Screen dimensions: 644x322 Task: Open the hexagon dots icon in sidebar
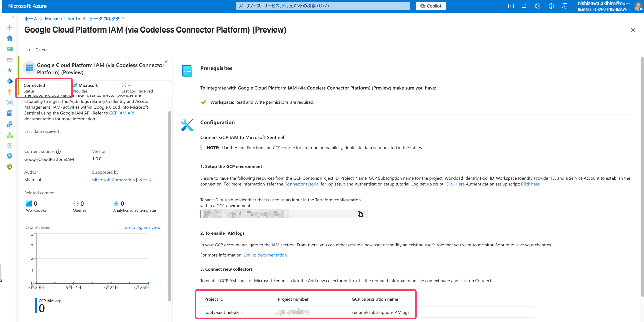[x=10, y=145]
